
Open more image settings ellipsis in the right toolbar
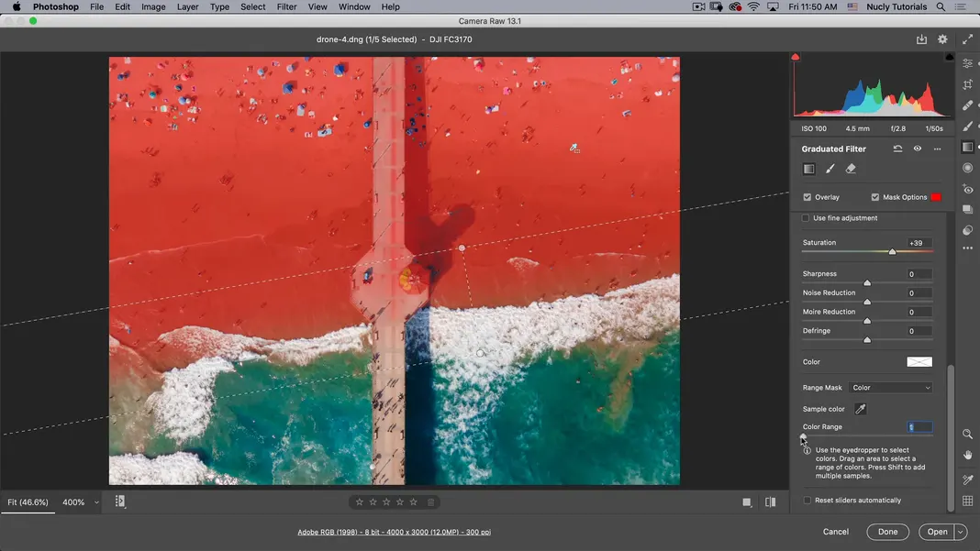pos(967,248)
